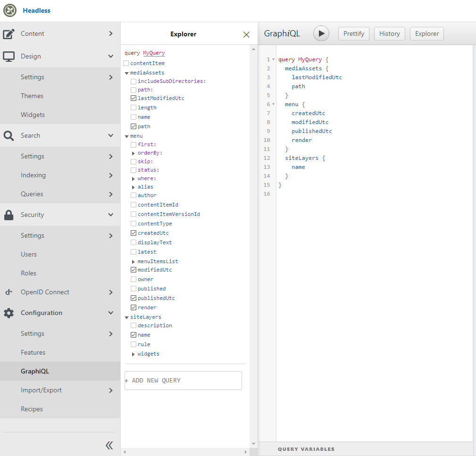This screenshot has height=456, width=476.
Task: Select the GraphiQL menu item
Action: pyautogui.click(x=60, y=371)
